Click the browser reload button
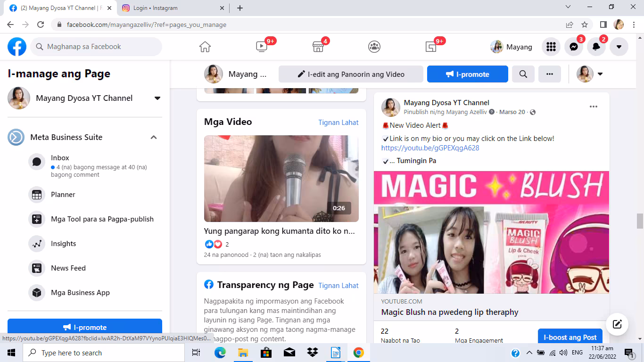Image resolution: width=644 pixels, height=362 pixels. 41,25
